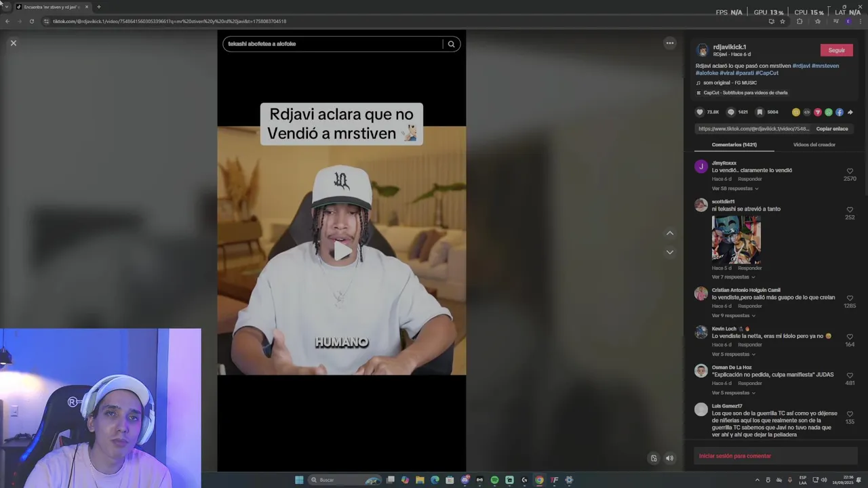Image resolution: width=868 pixels, height=488 pixels.
Task: Play the paused video with center play button
Action: tap(342, 251)
